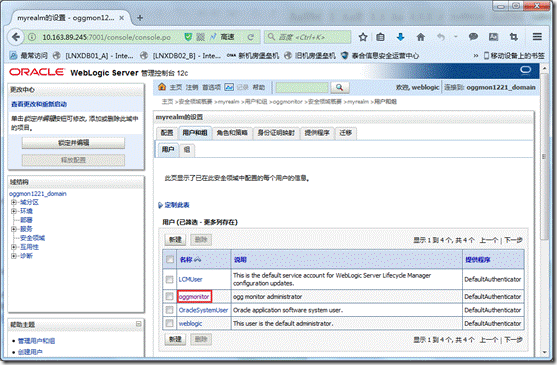The image size is (557, 365).
Task: Reload the page with the refresh icon
Action: (x=251, y=37)
